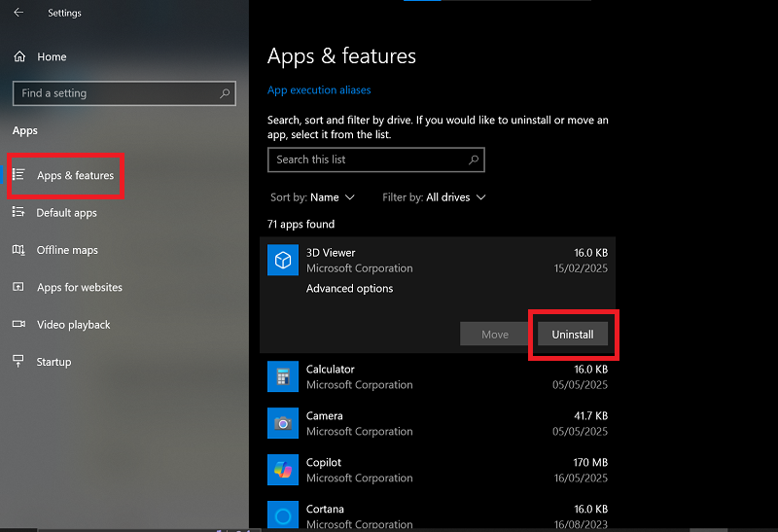Click the Offline maps map icon
778x532 pixels.
(18, 249)
